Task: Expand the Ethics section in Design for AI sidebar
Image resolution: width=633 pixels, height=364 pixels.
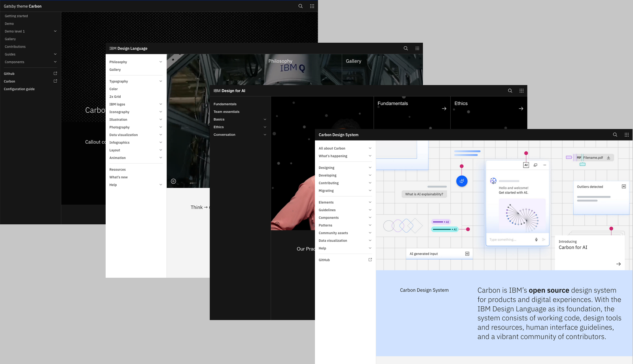Action: pos(265,127)
